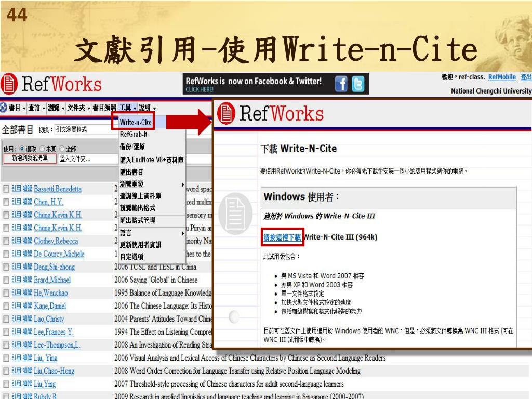Click 引用 link in Kane, Daniel row
The height and width of the screenshot is (399, 532).
(16, 306)
